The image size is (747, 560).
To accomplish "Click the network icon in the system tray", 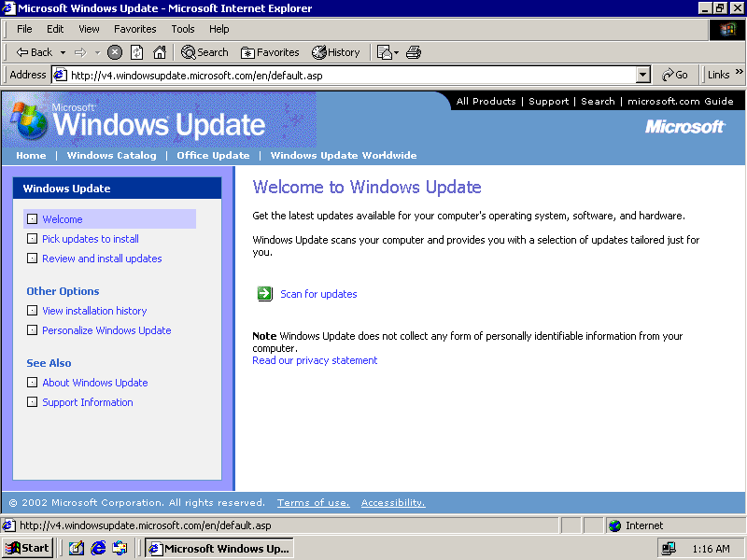I will (669, 549).
